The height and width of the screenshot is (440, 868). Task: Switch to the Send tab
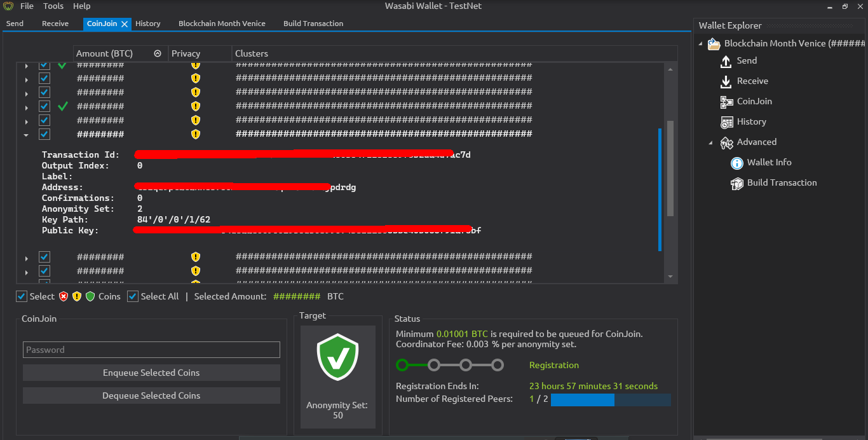pos(15,24)
